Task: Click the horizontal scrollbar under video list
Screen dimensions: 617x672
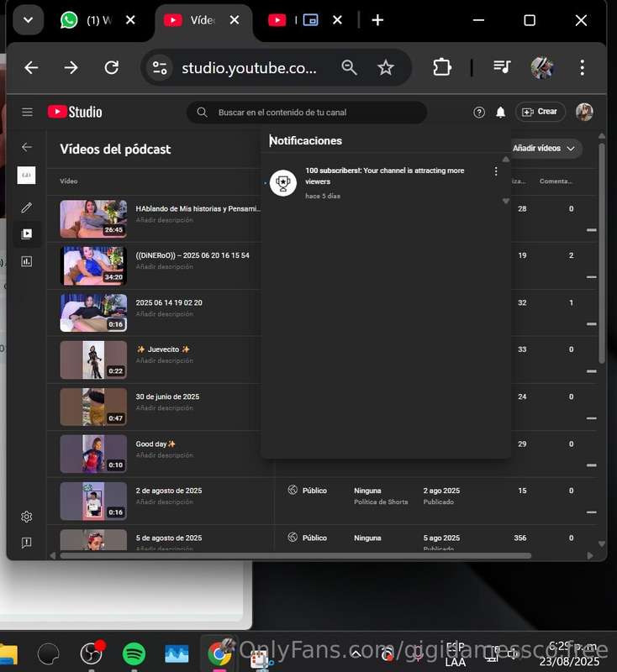Action: pyautogui.click(x=296, y=555)
